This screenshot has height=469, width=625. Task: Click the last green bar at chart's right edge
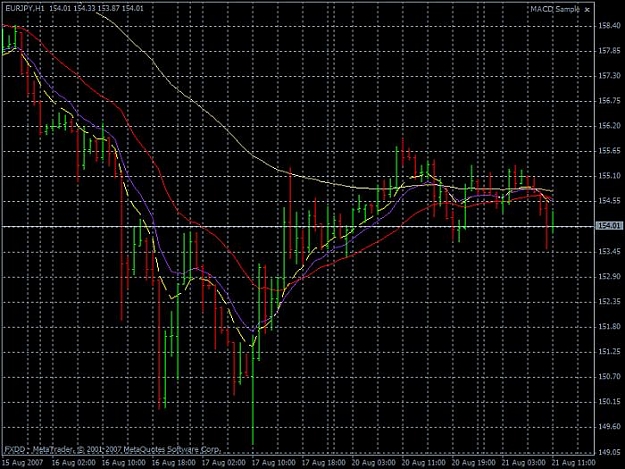553,222
